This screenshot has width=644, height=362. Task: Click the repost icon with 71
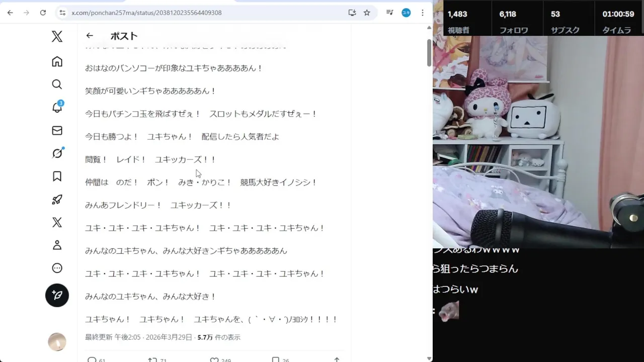[x=157, y=360]
